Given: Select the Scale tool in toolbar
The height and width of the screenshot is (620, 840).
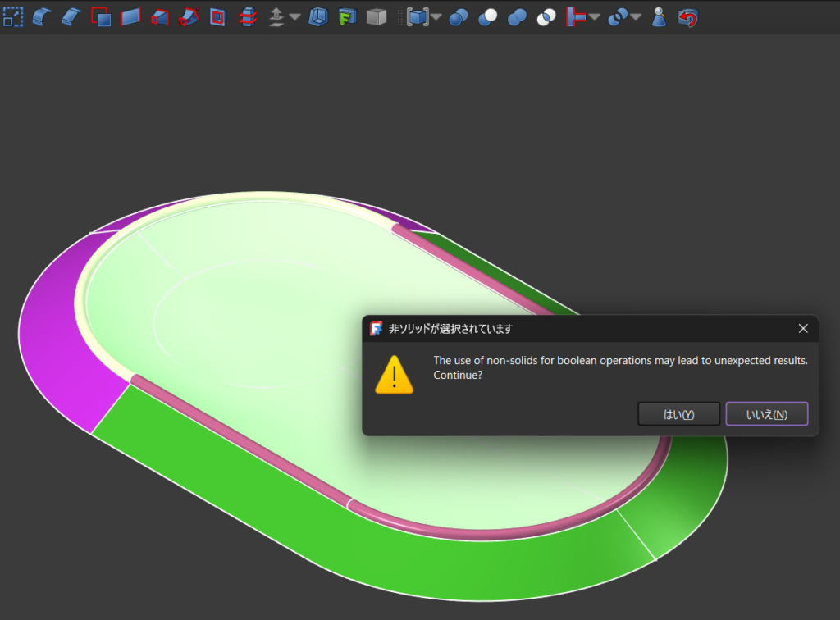Looking at the screenshot, I should coord(12,16).
